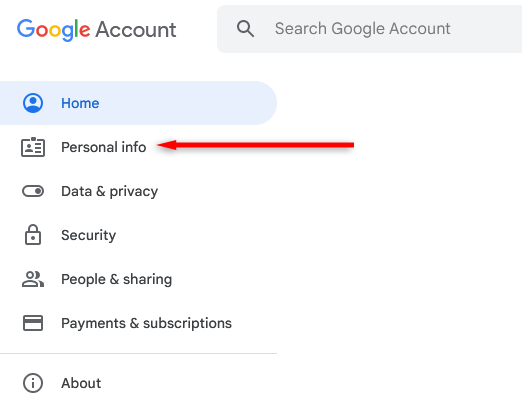Click the magnifying glass search icon
Viewport: 522px width, 399px height.
245,29
